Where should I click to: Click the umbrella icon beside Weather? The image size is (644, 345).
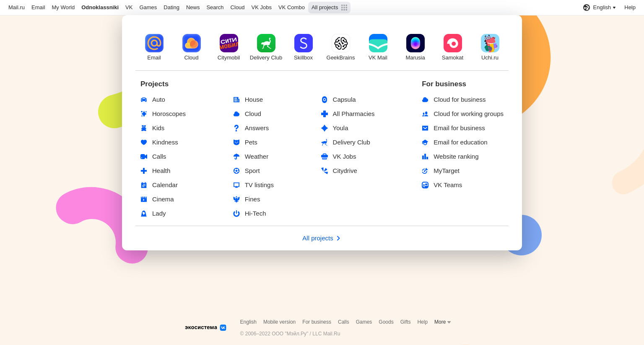pyautogui.click(x=236, y=157)
